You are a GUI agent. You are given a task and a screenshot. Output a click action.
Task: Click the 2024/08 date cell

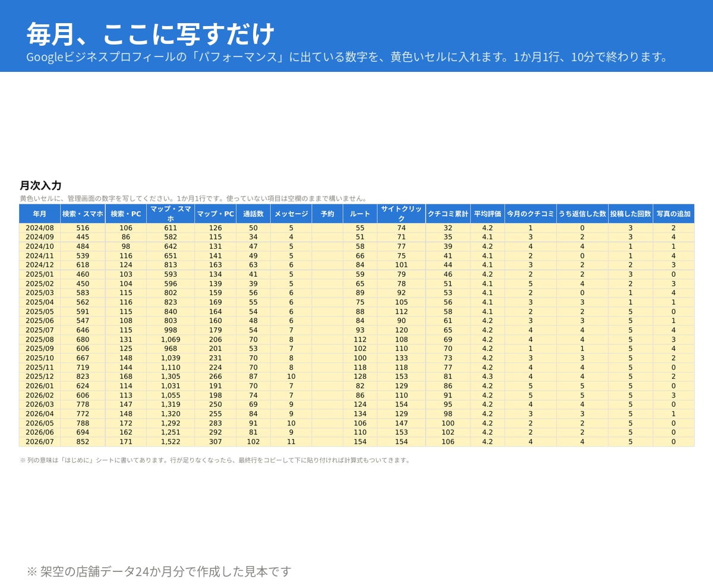tap(40, 228)
